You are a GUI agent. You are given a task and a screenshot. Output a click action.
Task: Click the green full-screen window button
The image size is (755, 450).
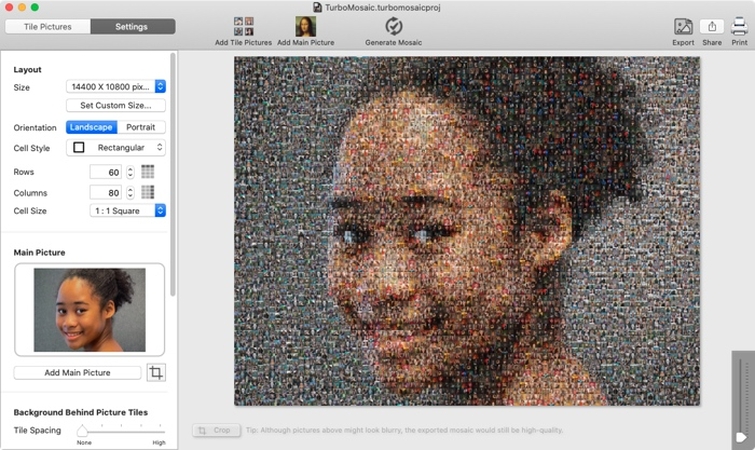tap(35, 7)
